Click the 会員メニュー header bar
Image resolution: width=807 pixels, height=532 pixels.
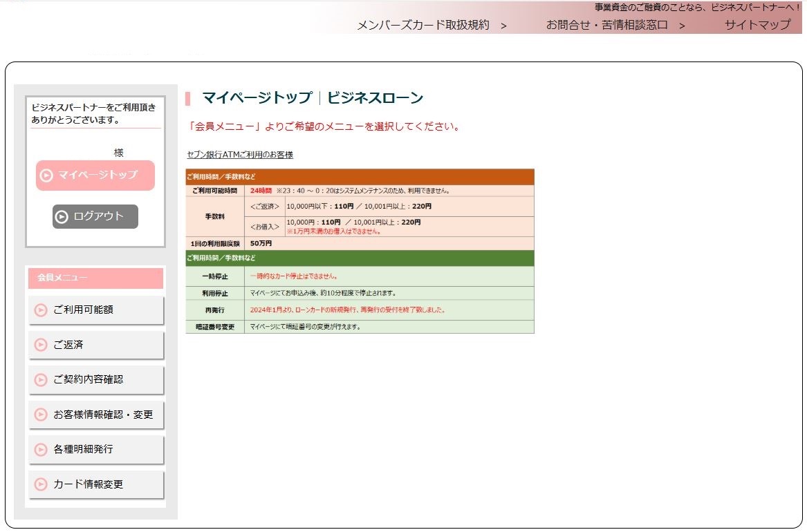pos(95,277)
